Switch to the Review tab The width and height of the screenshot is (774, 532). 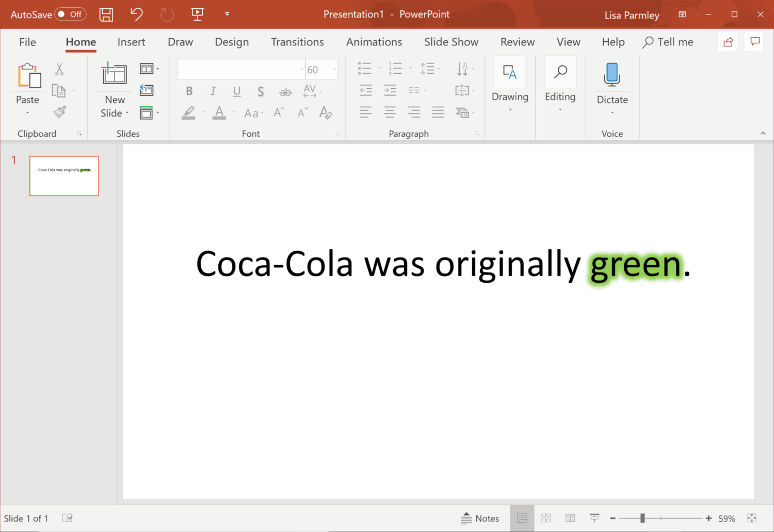[x=518, y=42]
